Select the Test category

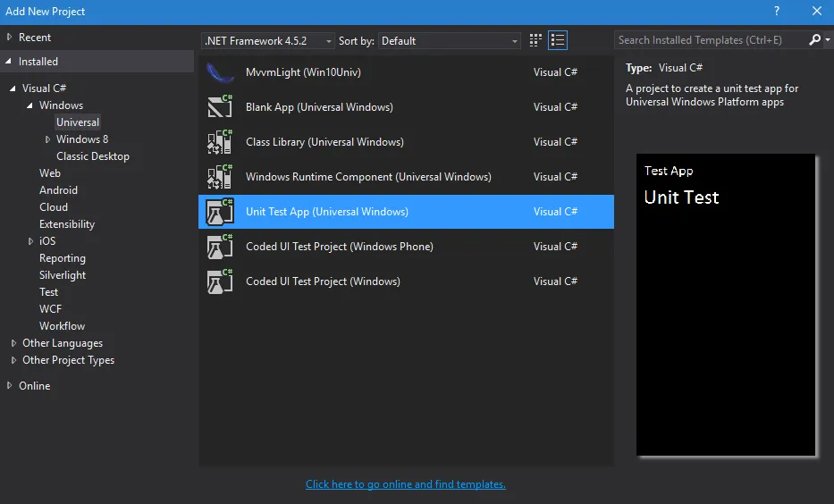click(x=49, y=292)
